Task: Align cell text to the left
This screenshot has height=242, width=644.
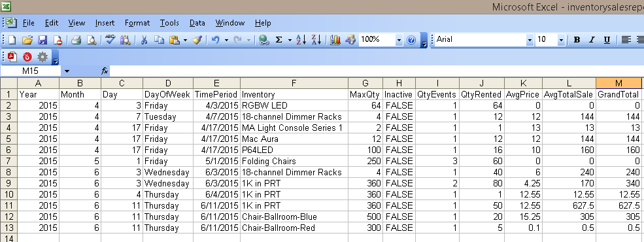Action: click(x=626, y=40)
